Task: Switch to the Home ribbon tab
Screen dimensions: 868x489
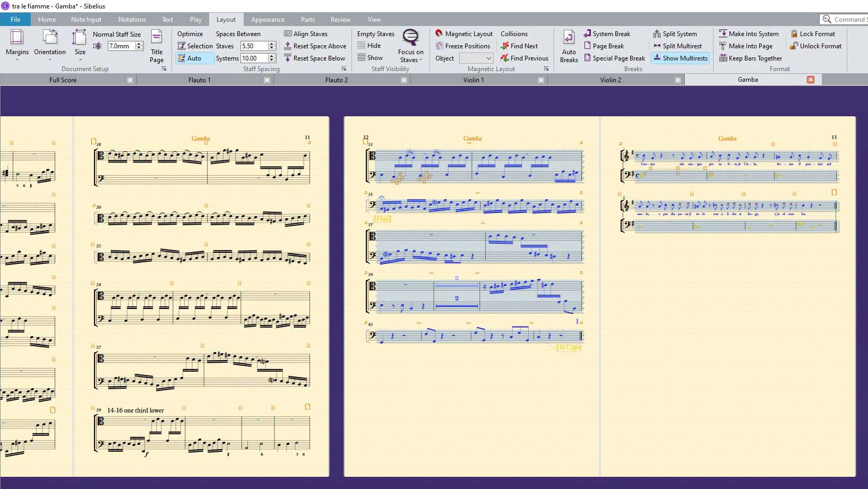Action: coord(47,20)
